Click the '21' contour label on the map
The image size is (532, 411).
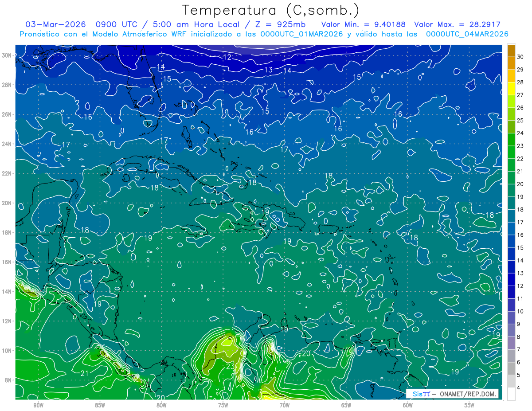(84, 373)
